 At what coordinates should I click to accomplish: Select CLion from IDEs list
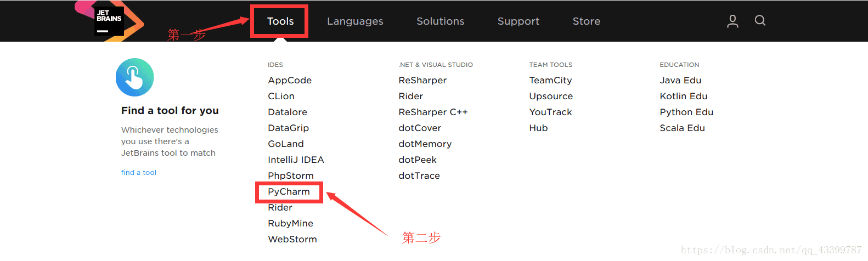(x=281, y=96)
